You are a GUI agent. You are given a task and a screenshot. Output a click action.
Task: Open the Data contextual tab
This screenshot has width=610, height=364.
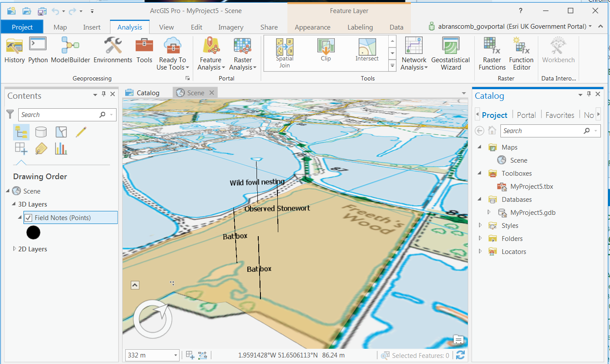coord(397,27)
